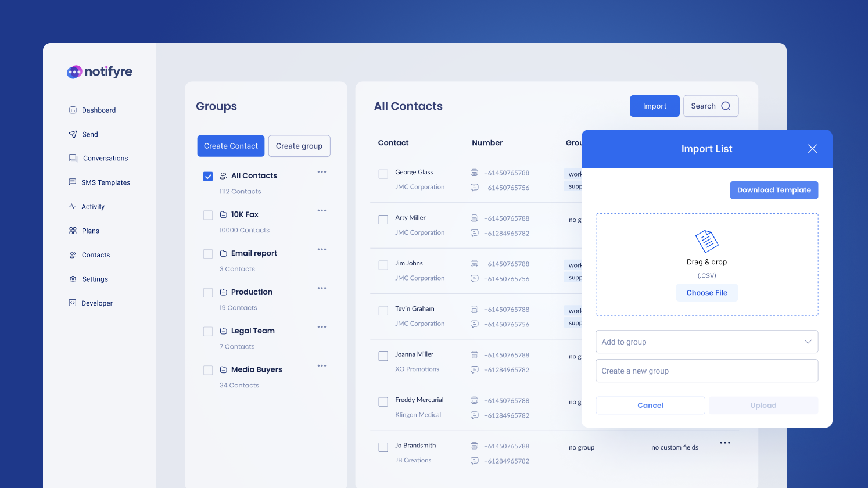Screen dimensions: 868x488
Task: Open Jo Brandsmith row options menu
Action: pyautogui.click(x=725, y=443)
